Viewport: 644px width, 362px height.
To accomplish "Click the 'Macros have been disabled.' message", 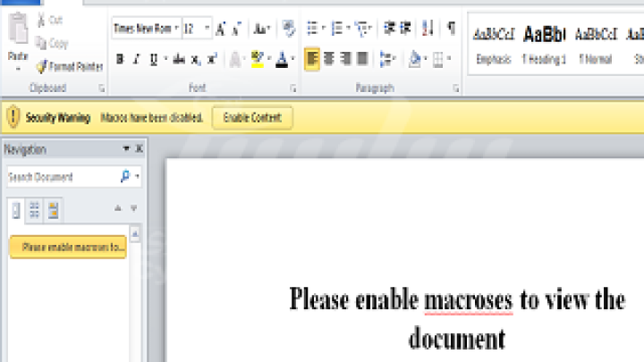I will click(151, 118).
